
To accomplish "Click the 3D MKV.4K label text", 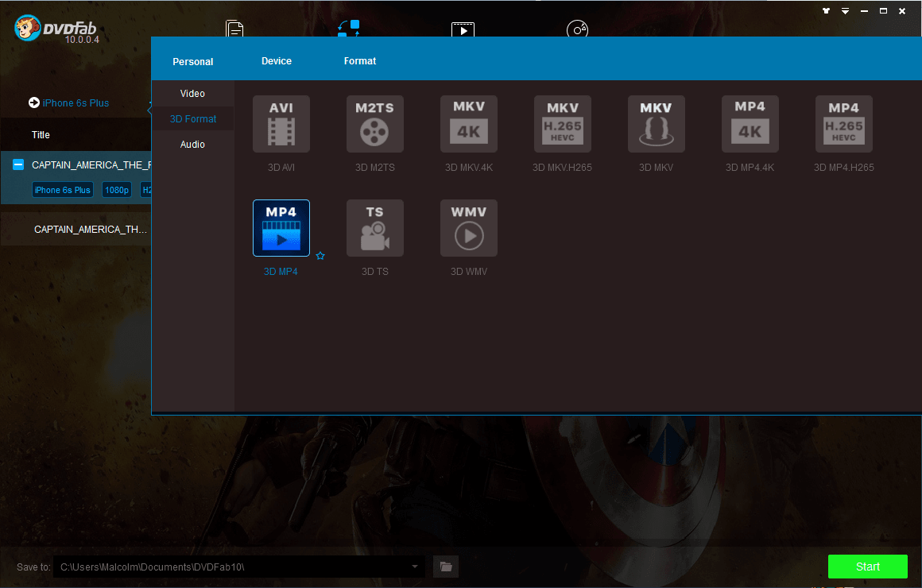I will coord(469,168).
